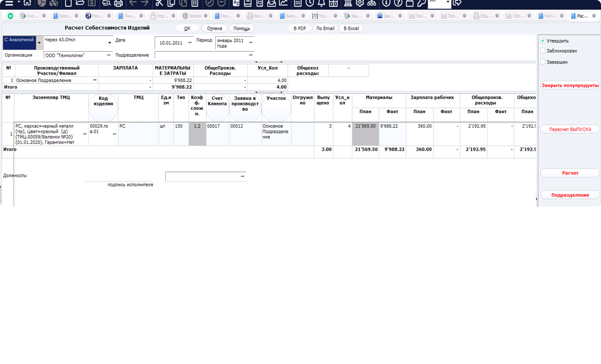Screen dimensions: 601x364
Task: Click the printer icon
Action: click(x=118, y=3)
